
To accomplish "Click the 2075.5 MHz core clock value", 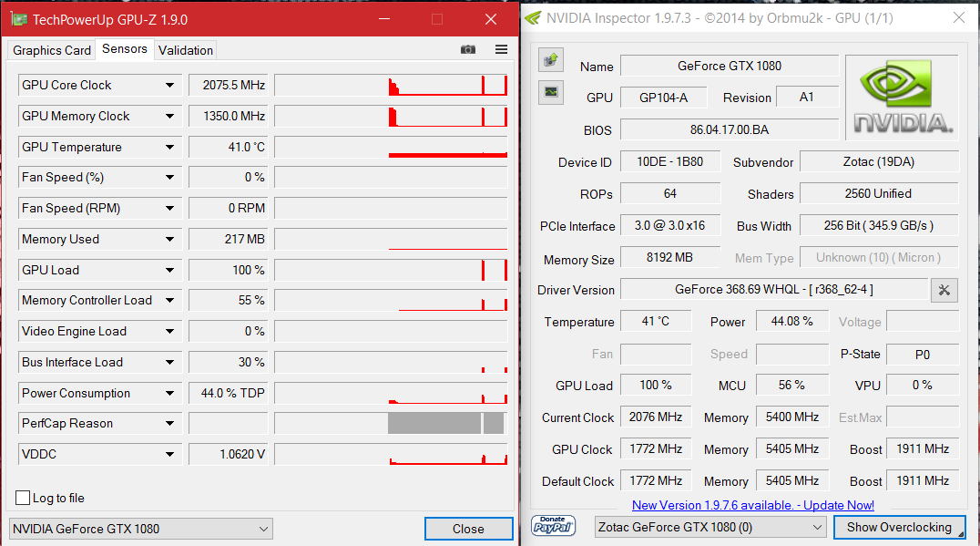I will coord(228,85).
